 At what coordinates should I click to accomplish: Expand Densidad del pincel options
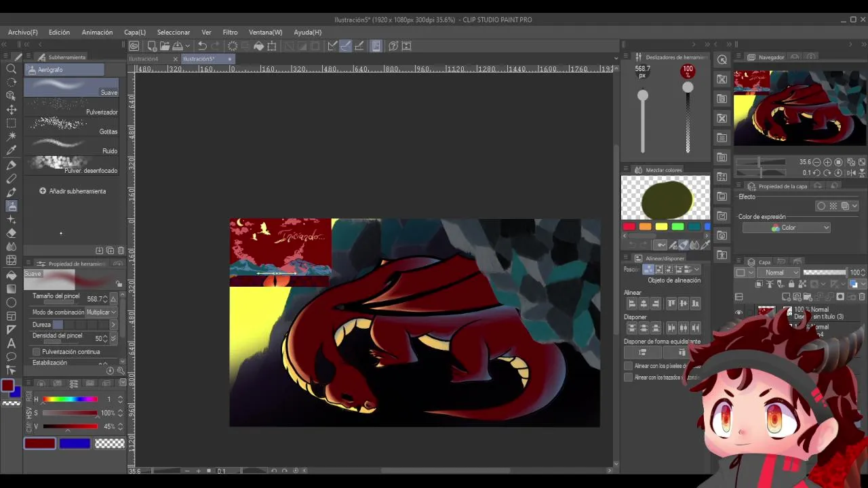coord(113,338)
